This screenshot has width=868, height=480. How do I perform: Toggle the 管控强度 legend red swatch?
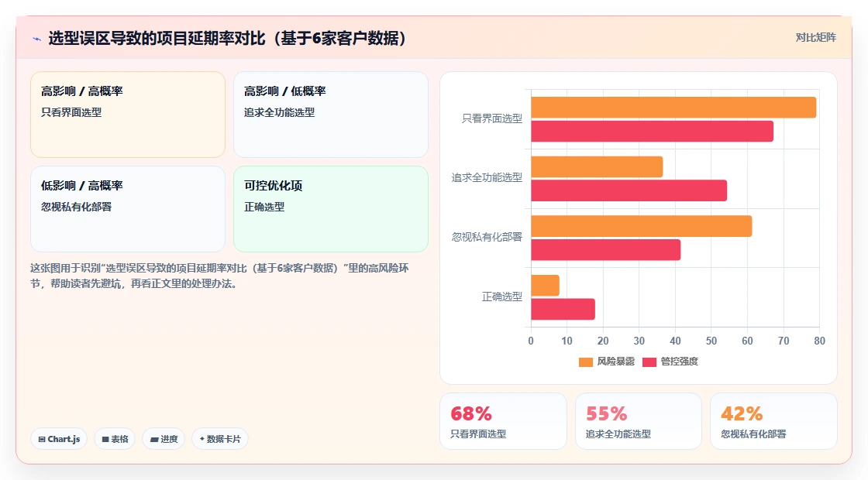649,362
